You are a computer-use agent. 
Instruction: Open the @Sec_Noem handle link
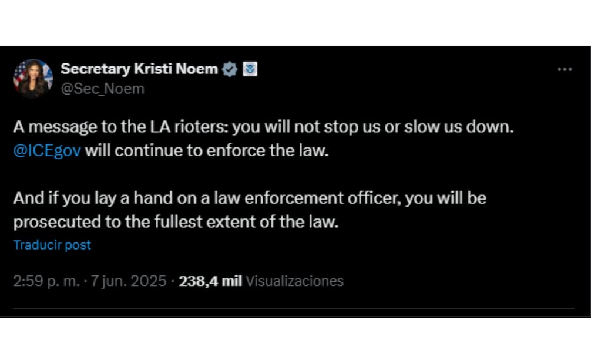click(102, 89)
